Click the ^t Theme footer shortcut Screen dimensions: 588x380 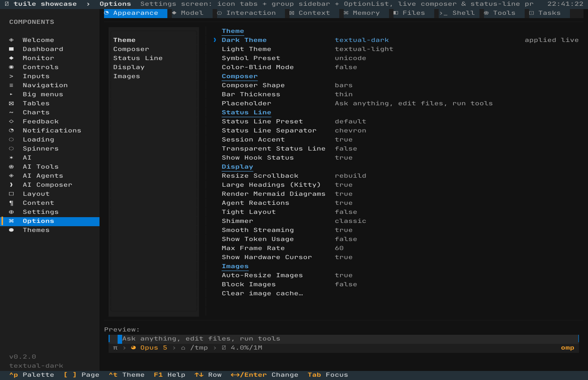pos(127,375)
